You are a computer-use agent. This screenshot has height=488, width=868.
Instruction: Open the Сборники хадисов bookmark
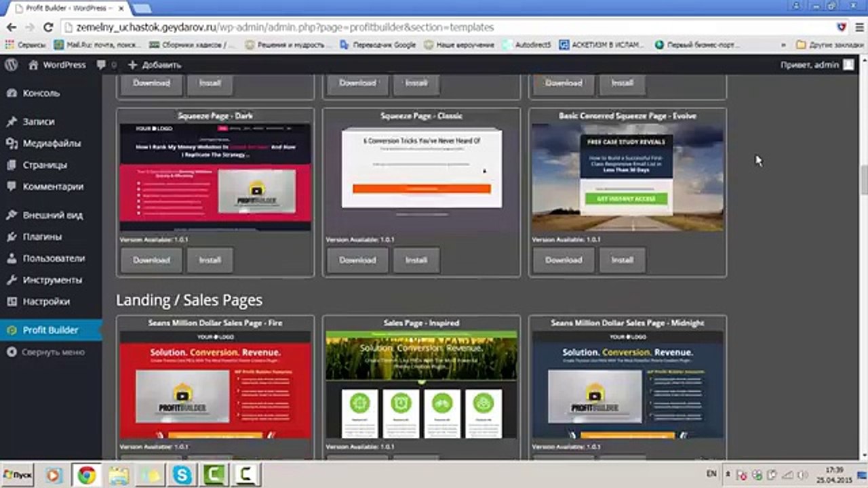click(193, 45)
